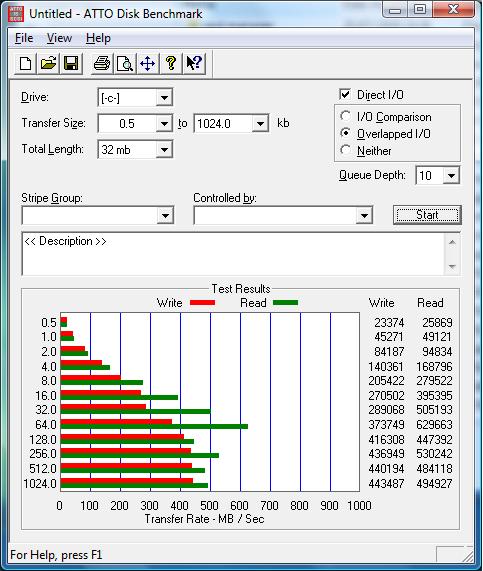The height and width of the screenshot is (571, 483).
Task: Minimize the ATTO Disk Benchmark window
Action: [395, 10]
